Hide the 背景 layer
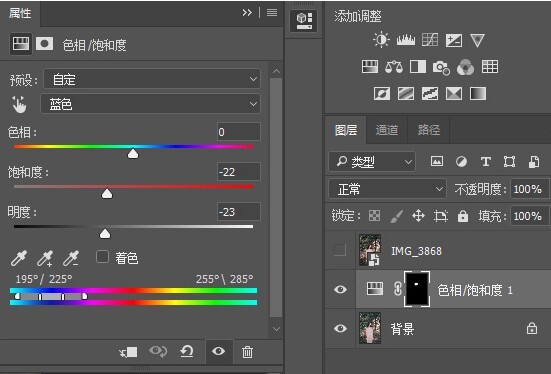Screen dimensions: 551x374 (x=340, y=328)
